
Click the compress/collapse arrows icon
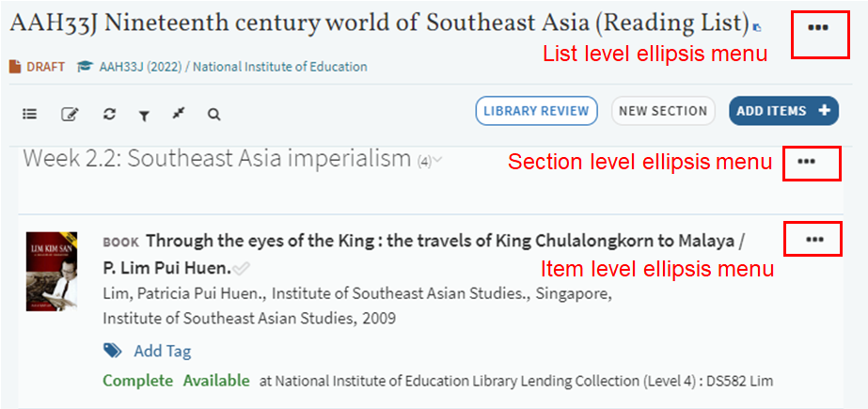pos(179,114)
